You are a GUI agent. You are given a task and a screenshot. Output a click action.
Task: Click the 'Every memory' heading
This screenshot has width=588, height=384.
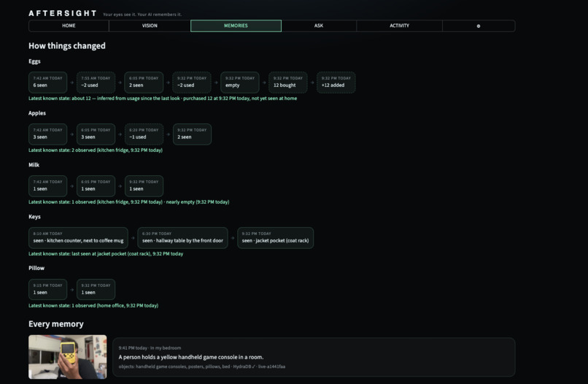56,324
